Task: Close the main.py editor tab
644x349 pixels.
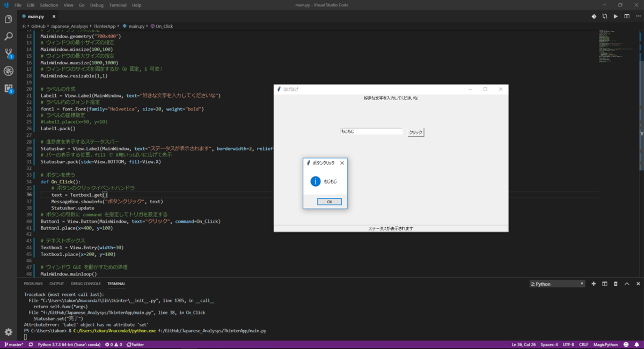Action: coord(54,17)
